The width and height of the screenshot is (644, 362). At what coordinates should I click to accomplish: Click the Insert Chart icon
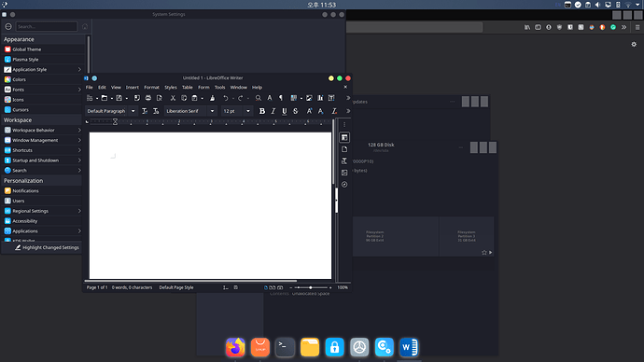tap(320, 98)
